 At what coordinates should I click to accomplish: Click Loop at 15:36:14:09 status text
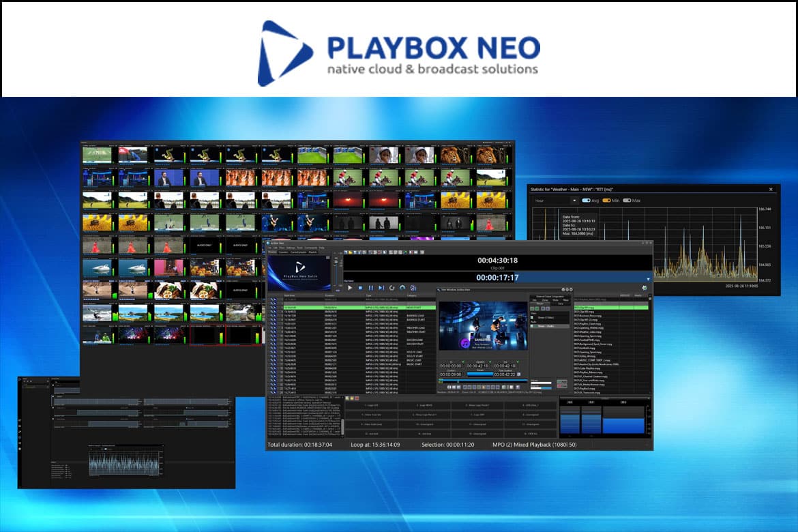[375, 445]
